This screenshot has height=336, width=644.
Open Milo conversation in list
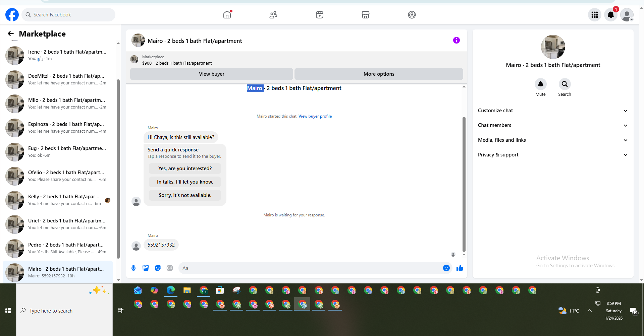coord(58,104)
